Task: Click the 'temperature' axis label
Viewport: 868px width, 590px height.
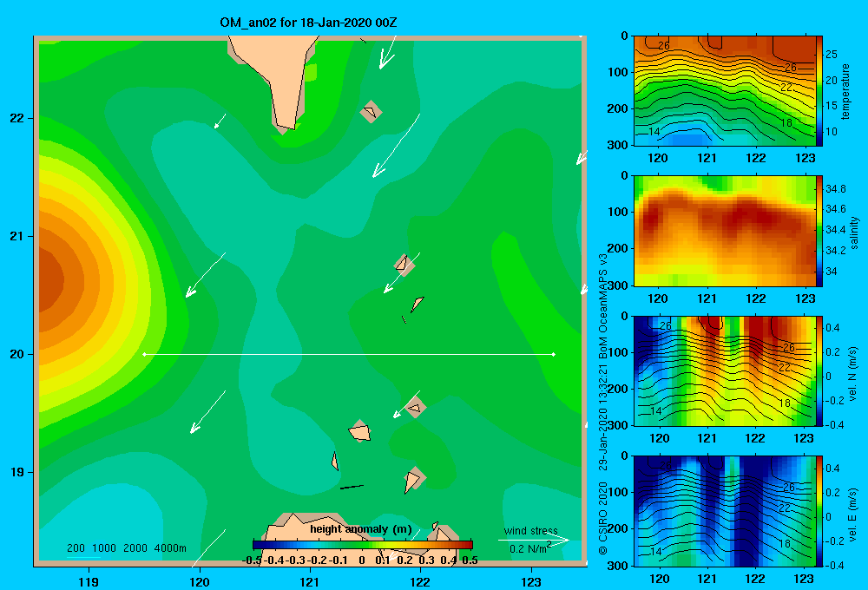Action: point(845,92)
